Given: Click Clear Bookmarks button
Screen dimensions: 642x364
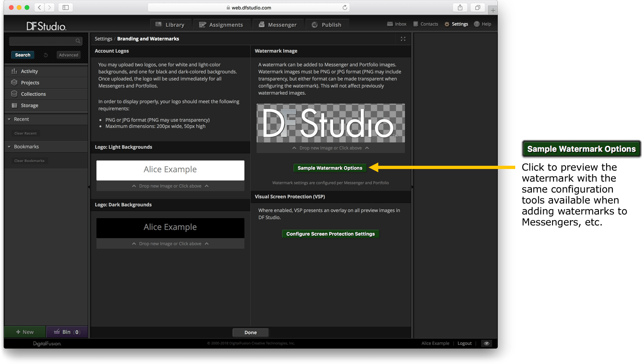Looking at the screenshot, I should click(30, 161).
